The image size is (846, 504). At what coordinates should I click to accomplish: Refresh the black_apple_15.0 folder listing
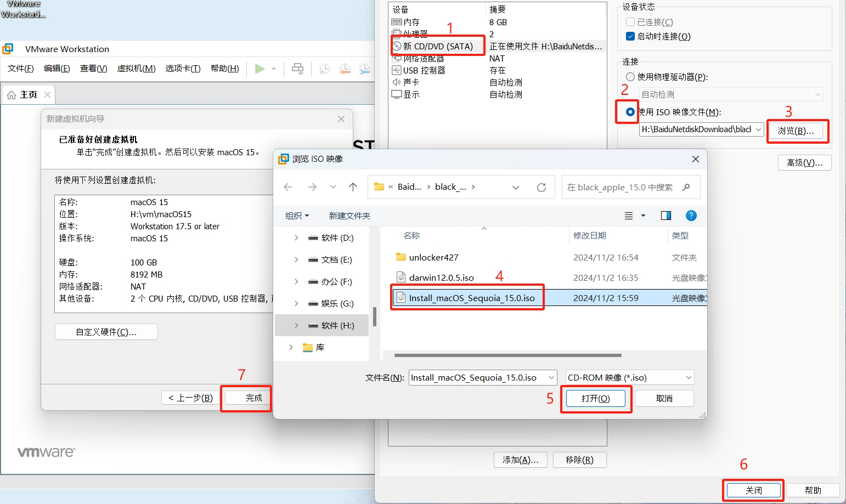[542, 187]
